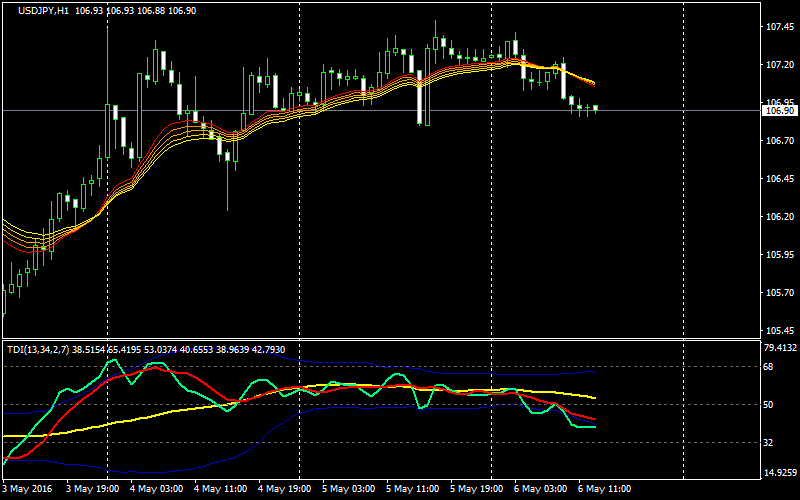Click the 5 May 03:00 time label

pyautogui.click(x=349, y=489)
